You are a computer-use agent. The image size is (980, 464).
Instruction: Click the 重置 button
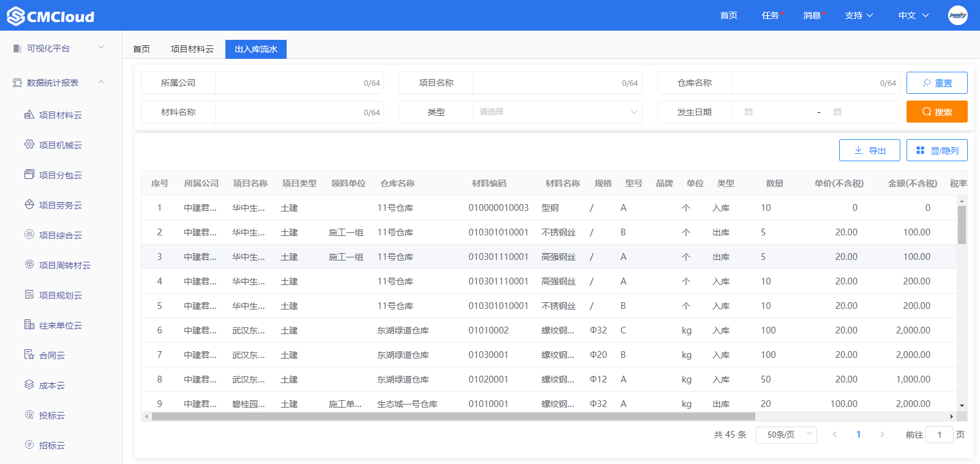click(937, 83)
